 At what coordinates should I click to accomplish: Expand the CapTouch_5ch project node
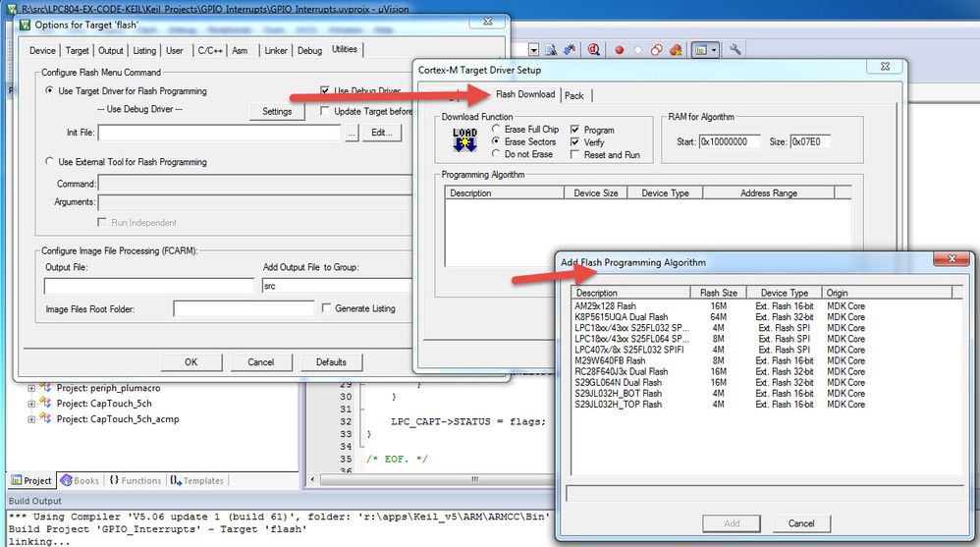[x=30, y=404]
